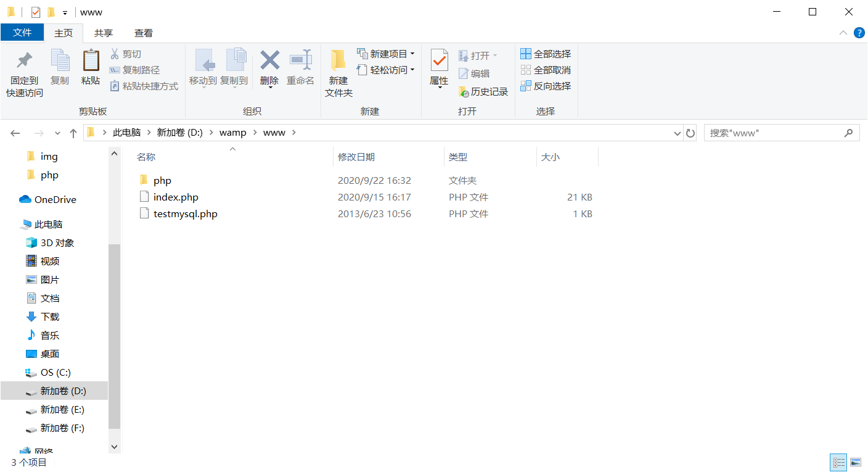Image resolution: width=868 pixels, height=472 pixels.
Task: Select 音乐 (Music) in navigation pane
Action: tap(50, 336)
